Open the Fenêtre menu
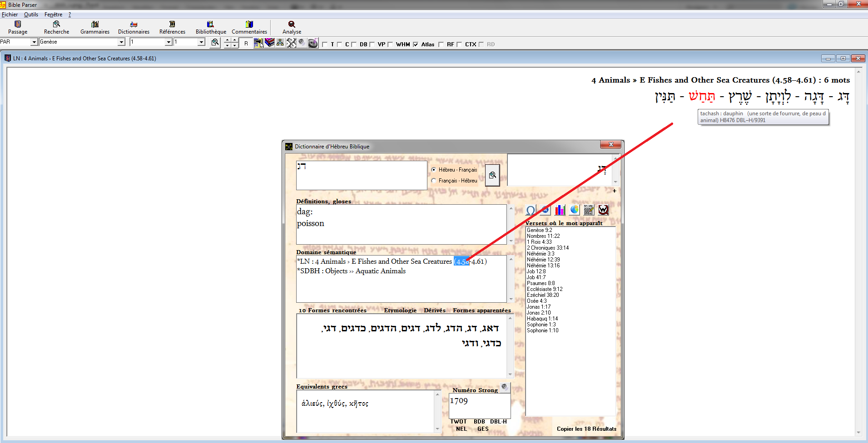Image resolution: width=868 pixels, height=443 pixels. [x=53, y=15]
